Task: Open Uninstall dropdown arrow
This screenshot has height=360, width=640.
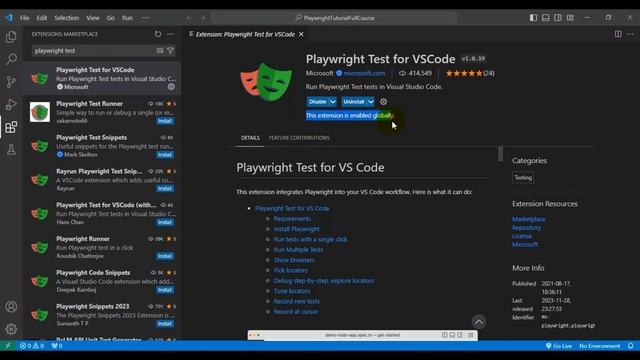Action: pyautogui.click(x=370, y=102)
